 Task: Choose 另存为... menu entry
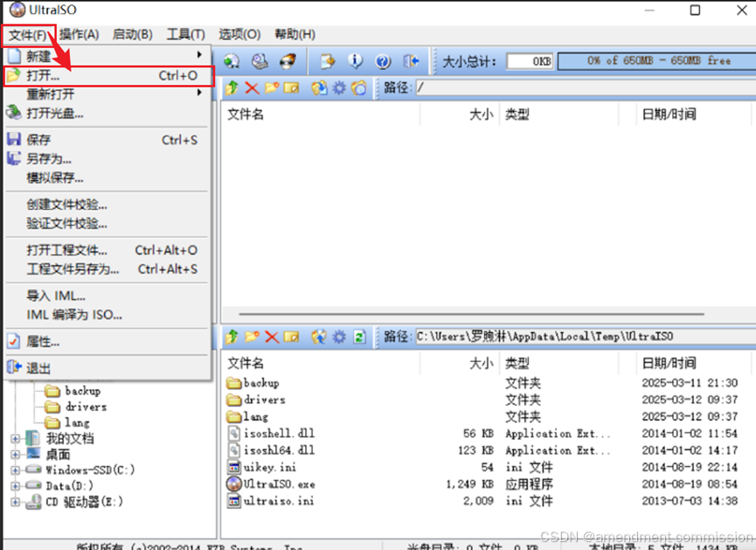coord(108,159)
